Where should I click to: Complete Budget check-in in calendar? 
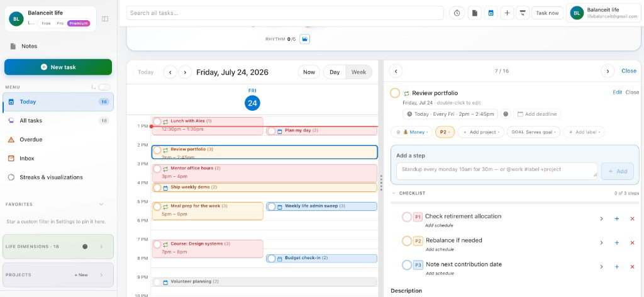(271, 259)
